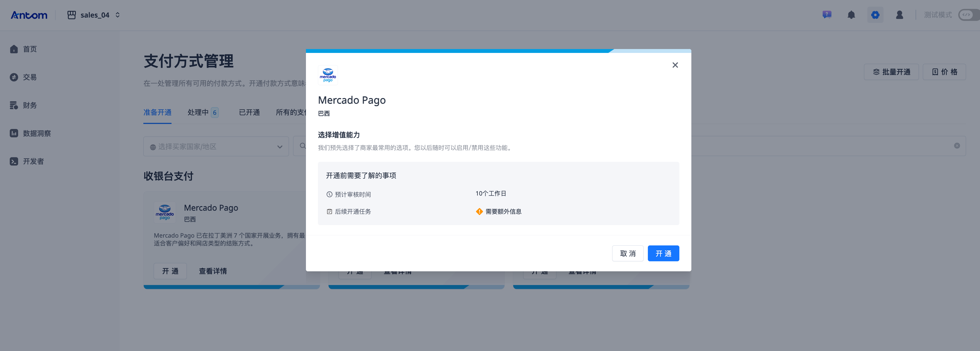Open the settings gear icon

tap(875, 15)
